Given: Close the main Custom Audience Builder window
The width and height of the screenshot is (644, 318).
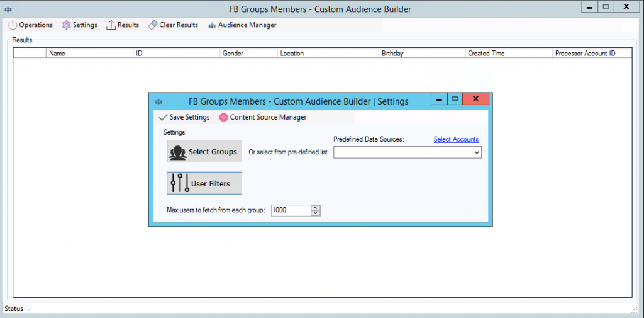Looking at the screenshot, I should (x=626, y=6).
